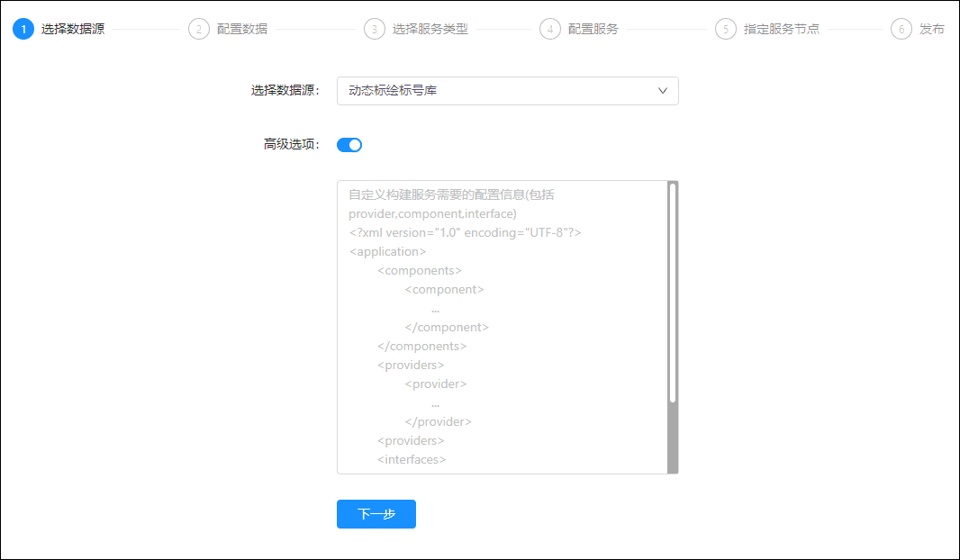Select the step 5 circle icon
Screen dimensions: 960x560
(725, 29)
